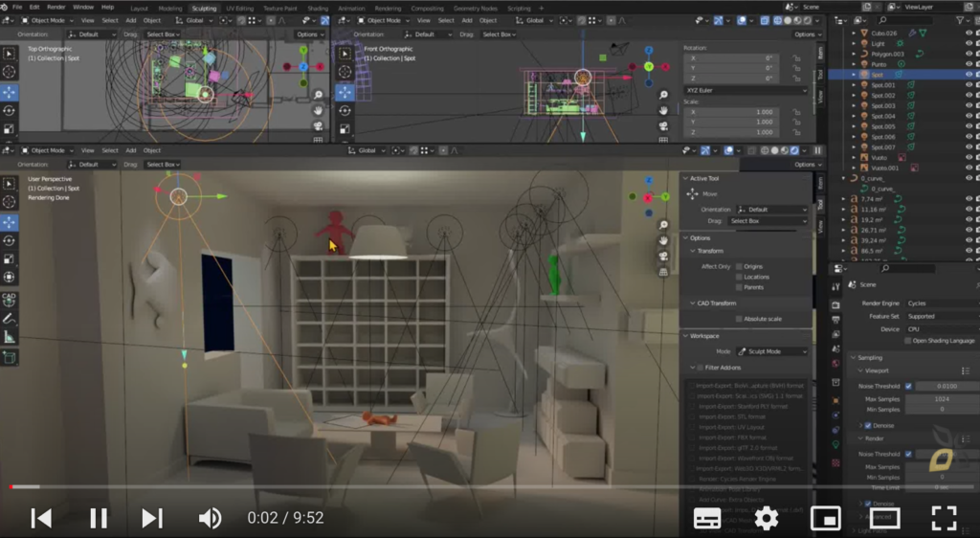This screenshot has height=538, width=980.
Task: Open Device dropdown showing CPU
Action: pos(942,329)
